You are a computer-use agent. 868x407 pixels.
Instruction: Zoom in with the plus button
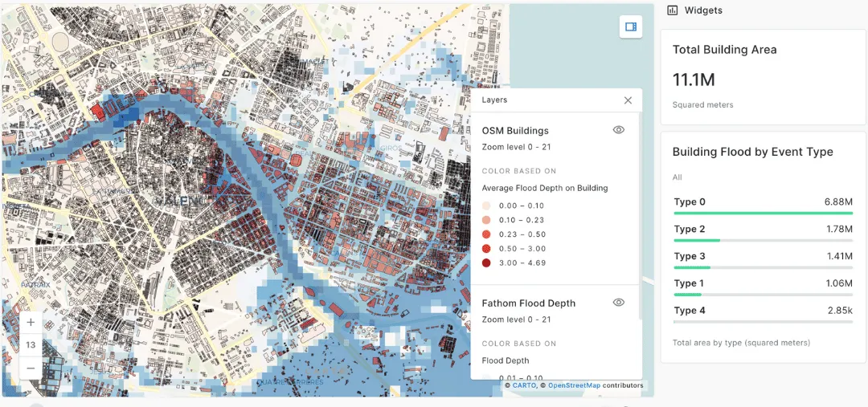tap(31, 323)
